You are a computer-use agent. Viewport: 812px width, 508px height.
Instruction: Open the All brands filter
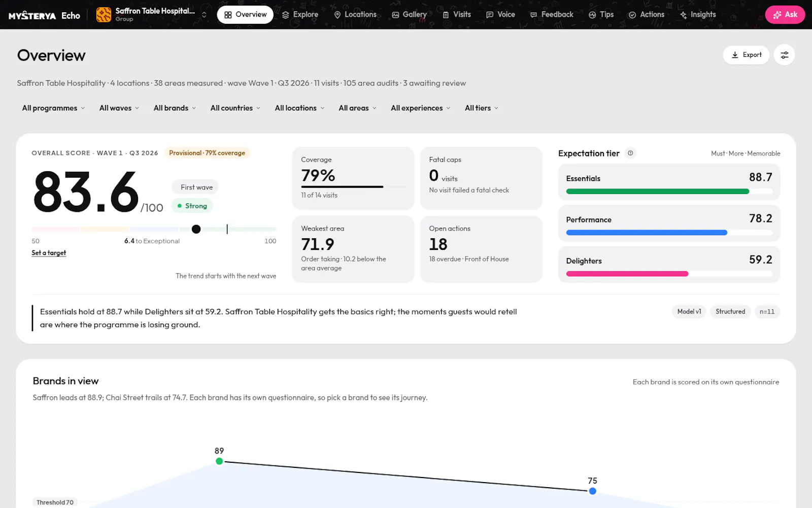pos(175,108)
